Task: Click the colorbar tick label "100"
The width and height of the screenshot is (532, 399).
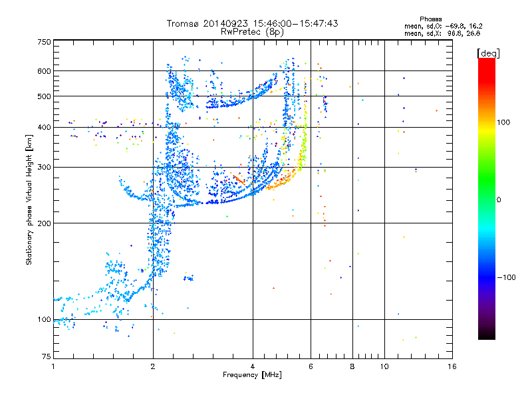Action: [x=503, y=122]
